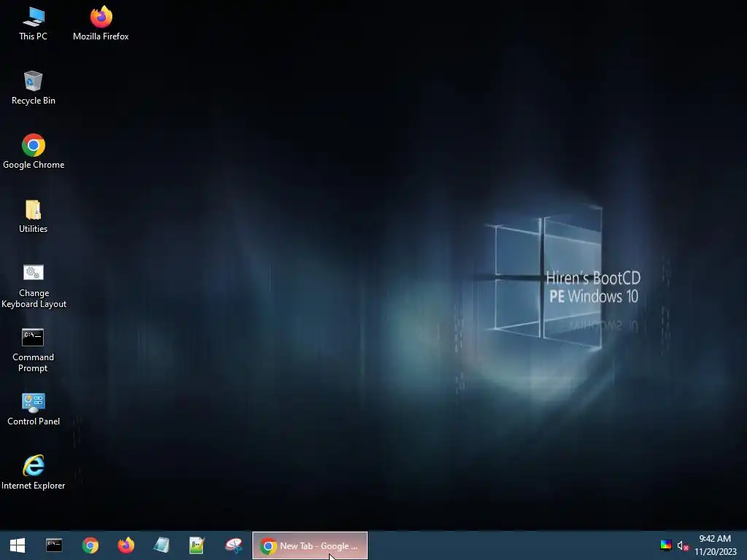Open the notepad icon on taskbar
Image resolution: width=747 pixels, height=560 pixels.
pos(161,545)
